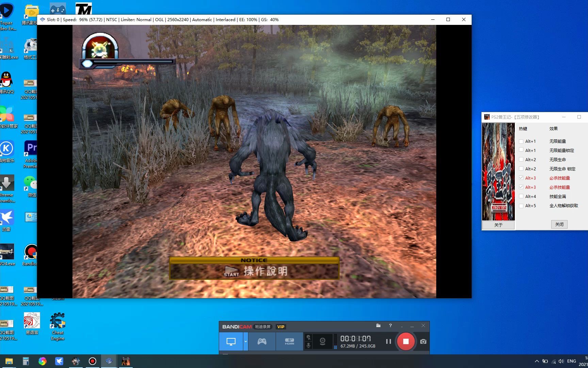588x368 pixels.
Task: Enable the 全人物解锁获取 checkbox
Action: point(521,205)
